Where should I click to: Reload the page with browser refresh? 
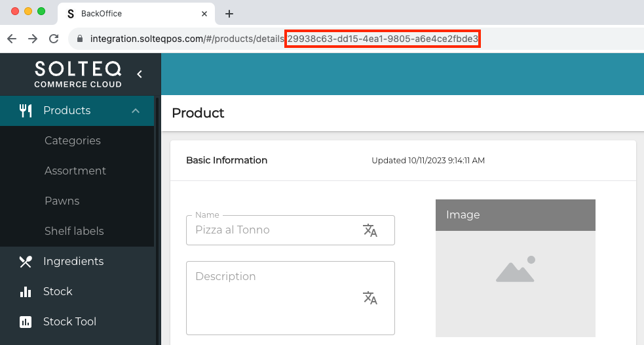pyautogui.click(x=54, y=39)
